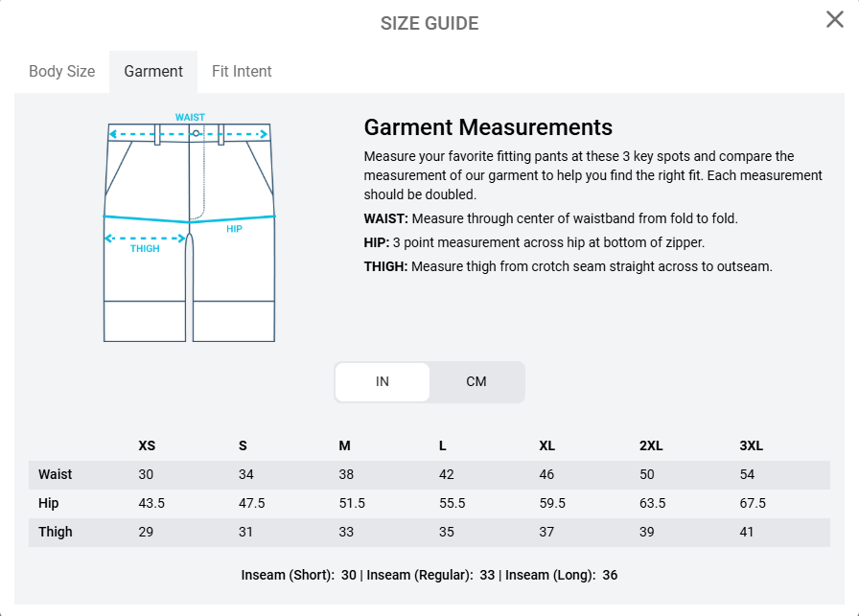Click the HIP label on the diagram

[234, 229]
